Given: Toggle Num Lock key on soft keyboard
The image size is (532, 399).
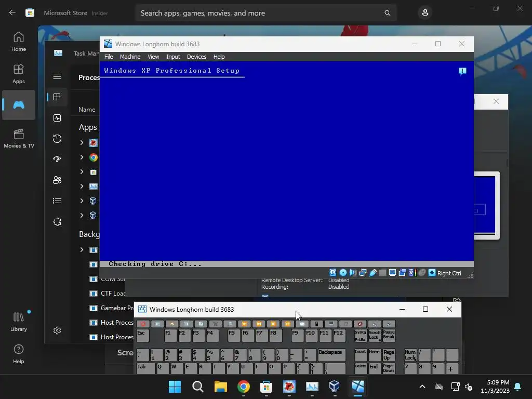Looking at the screenshot, I should click(410, 355).
